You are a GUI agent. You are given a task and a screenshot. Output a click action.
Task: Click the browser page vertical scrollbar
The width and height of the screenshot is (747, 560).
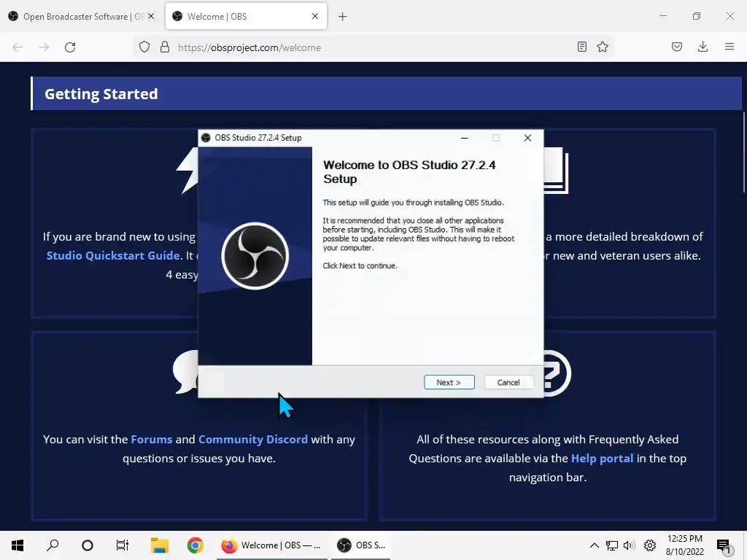click(743, 152)
